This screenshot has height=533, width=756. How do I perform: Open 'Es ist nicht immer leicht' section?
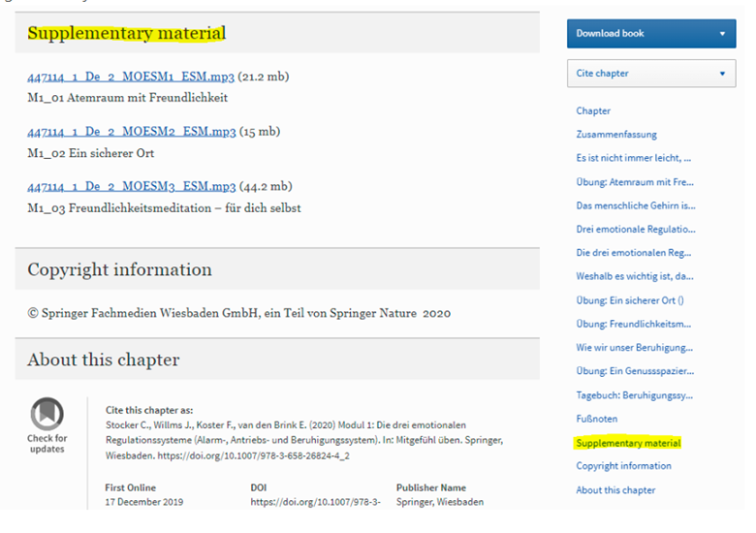[634, 158]
